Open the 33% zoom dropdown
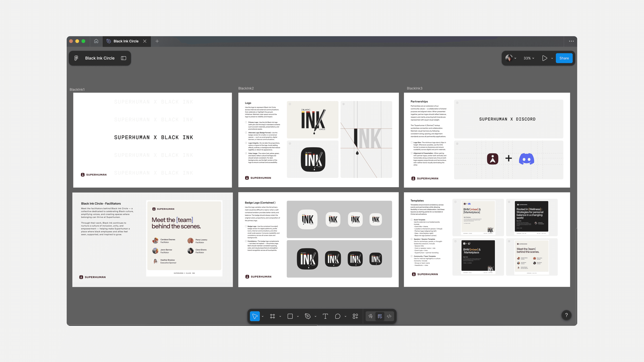The image size is (644, 362). [x=529, y=58]
